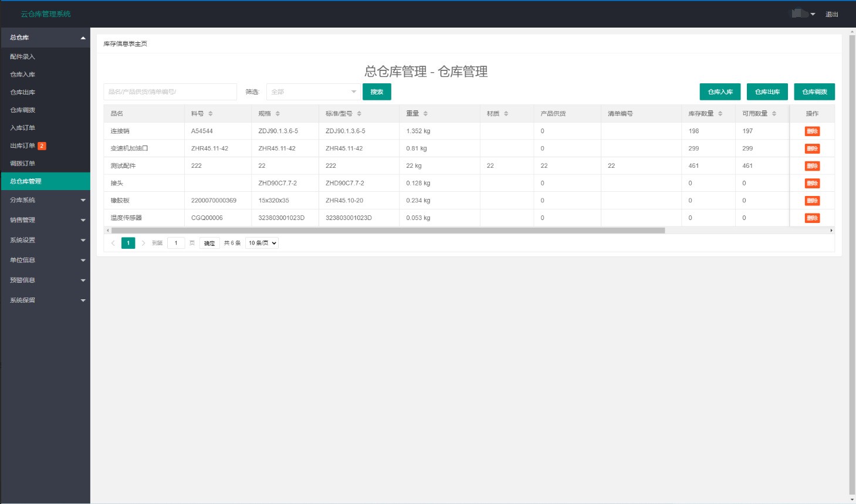
Task: Open the 10 条/页 page size dropdown
Action: 261,242
